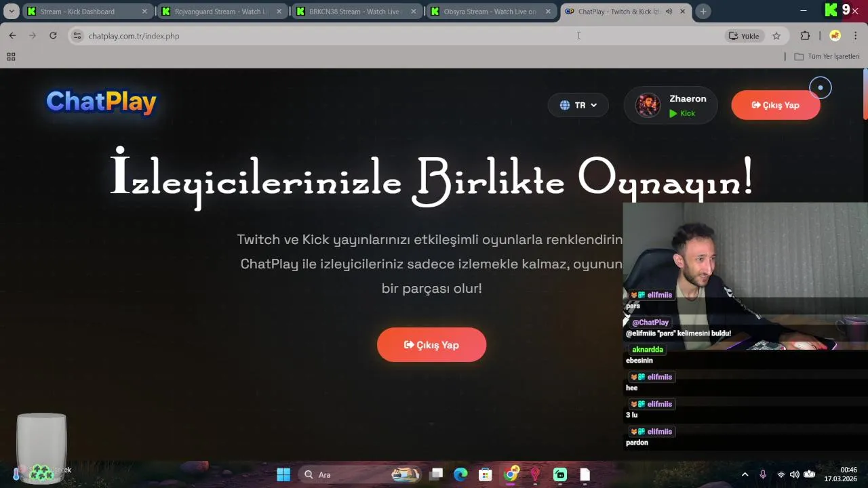Open the Windows Start menu
This screenshot has width=868, height=488.
tap(283, 474)
